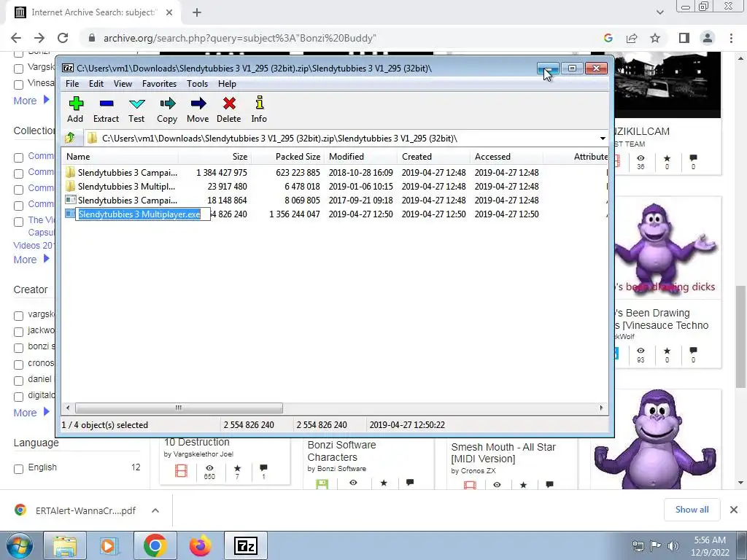Click the 7-Zip taskbar button

tap(246, 545)
